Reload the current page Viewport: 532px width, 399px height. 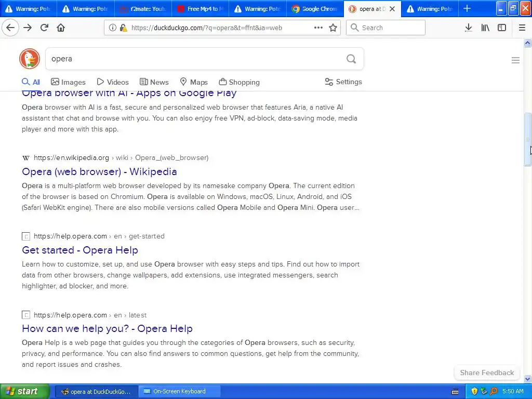(x=45, y=28)
